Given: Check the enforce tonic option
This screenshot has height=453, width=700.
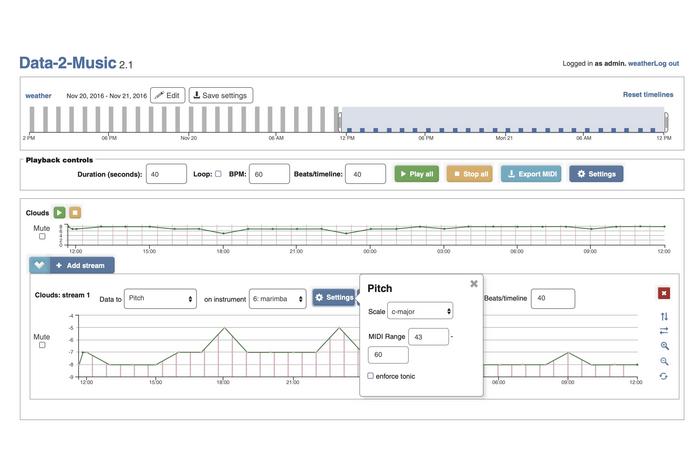Looking at the screenshot, I should coord(371,376).
